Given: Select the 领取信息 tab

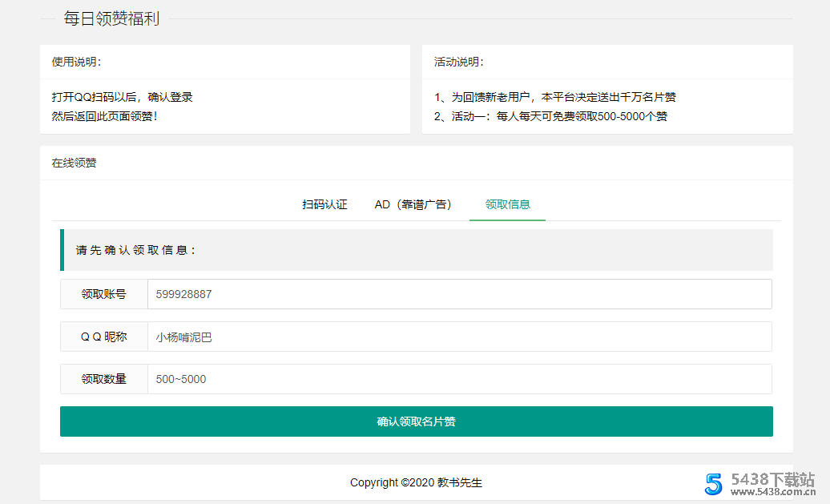Looking at the screenshot, I should 506,204.
